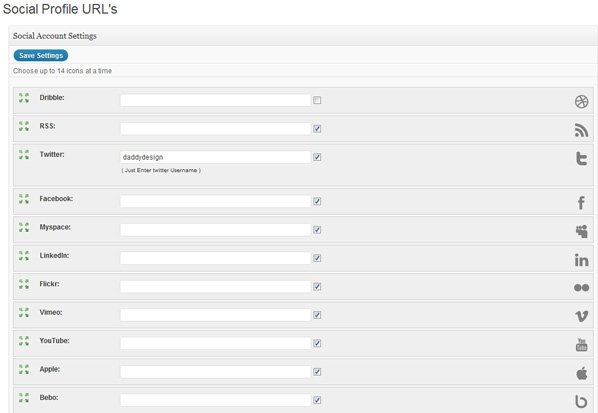Focus the YouTube URL input field
598x413 pixels.
[x=215, y=344]
